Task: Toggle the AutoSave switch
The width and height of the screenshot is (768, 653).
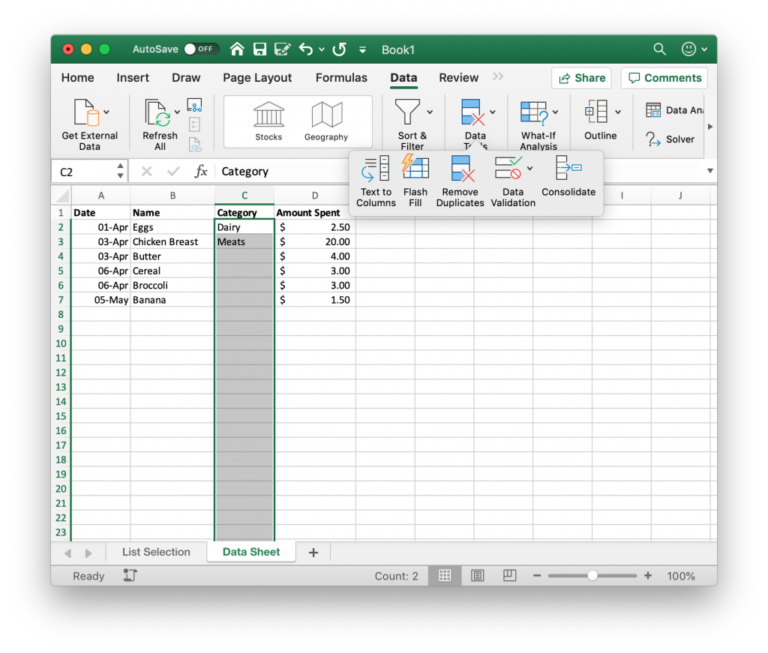Action: (x=201, y=49)
